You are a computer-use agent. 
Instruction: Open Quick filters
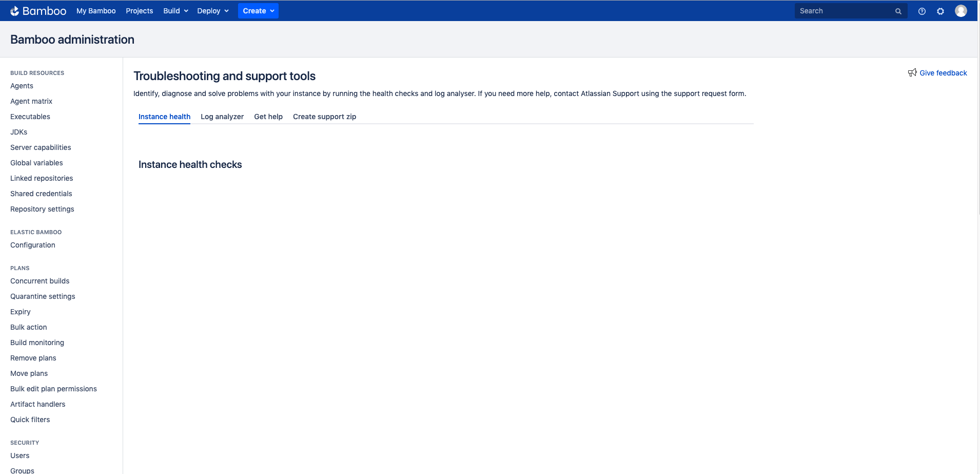(x=30, y=420)
